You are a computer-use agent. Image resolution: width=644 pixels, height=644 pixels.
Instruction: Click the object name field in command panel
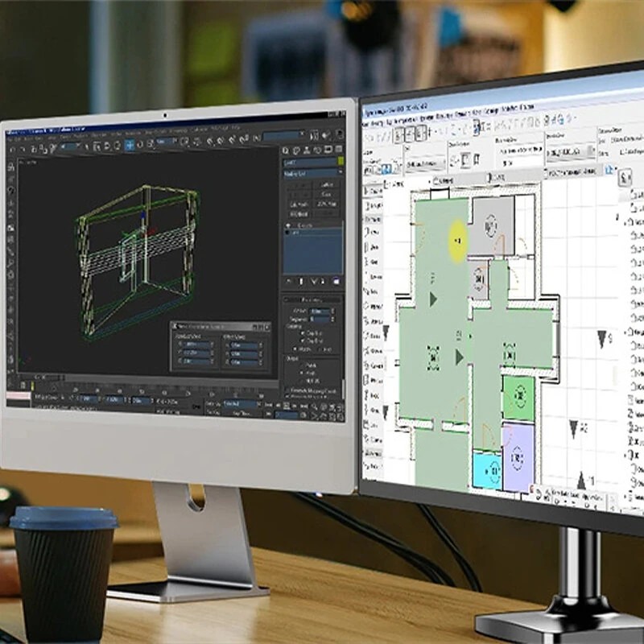tap(308, 162)
